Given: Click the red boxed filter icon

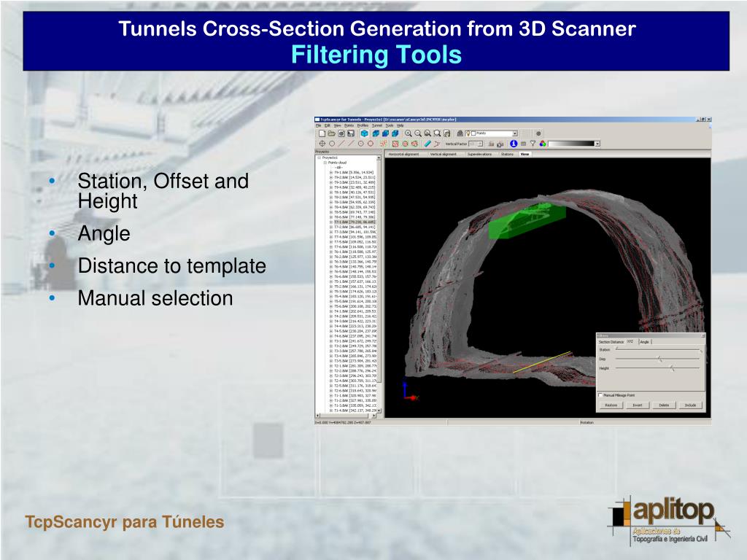Looking at the screenshot, I should point(395,144).
